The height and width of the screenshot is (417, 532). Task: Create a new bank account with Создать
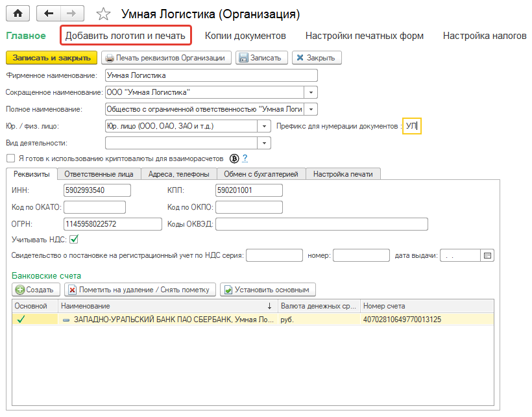pyautogui.click(x=36, y=290)
